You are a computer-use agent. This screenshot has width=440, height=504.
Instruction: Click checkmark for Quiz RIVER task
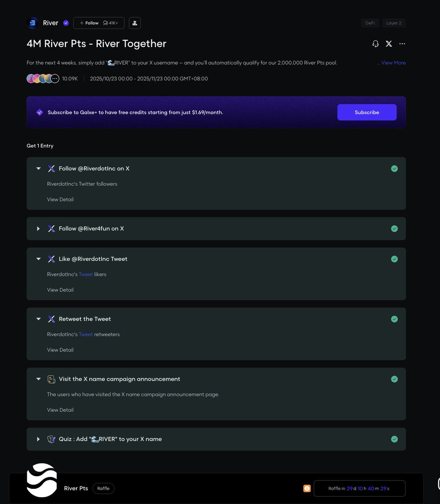click(394, 439)
